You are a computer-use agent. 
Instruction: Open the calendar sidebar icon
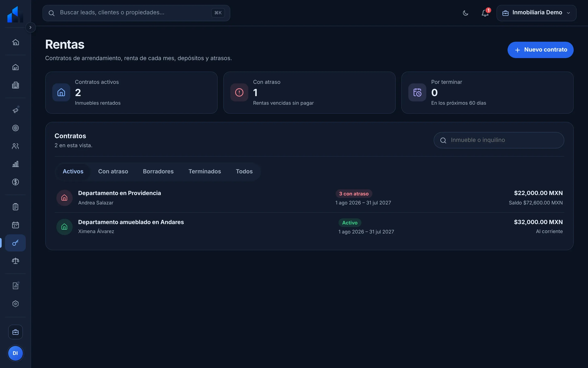coord(16,225)
